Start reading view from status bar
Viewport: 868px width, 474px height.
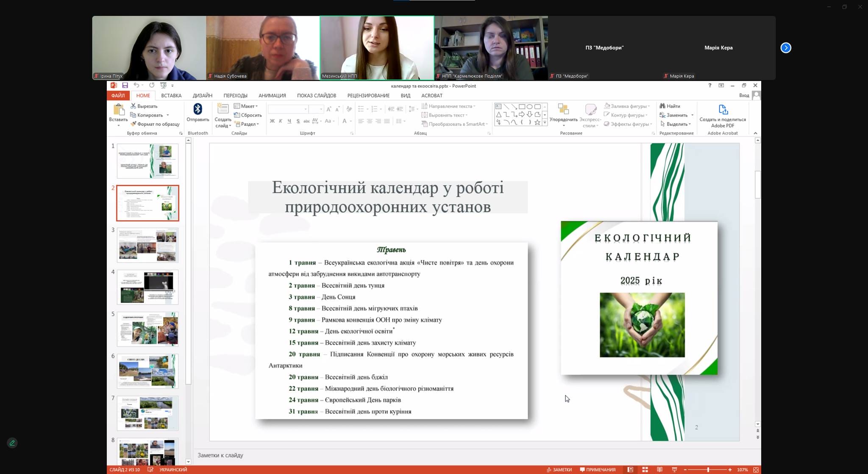pos(660,470)
